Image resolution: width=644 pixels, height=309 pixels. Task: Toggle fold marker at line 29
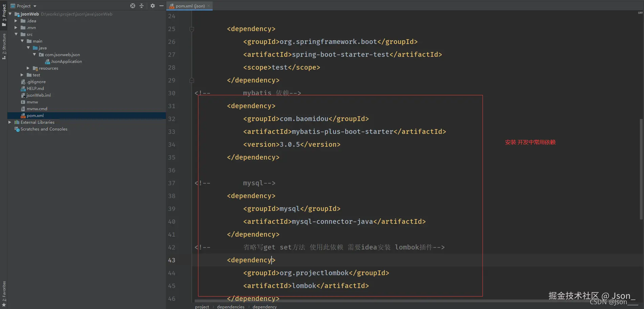click(x=192, y=80)
